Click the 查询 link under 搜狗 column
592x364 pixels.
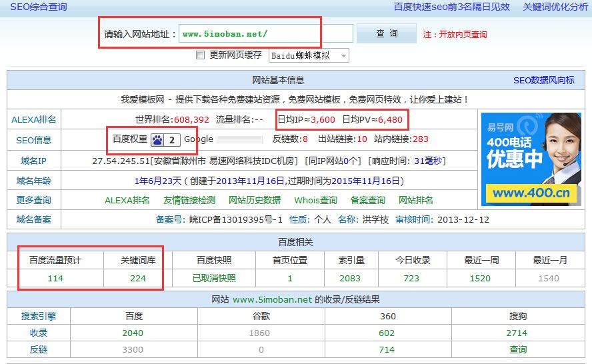(518, 349)
